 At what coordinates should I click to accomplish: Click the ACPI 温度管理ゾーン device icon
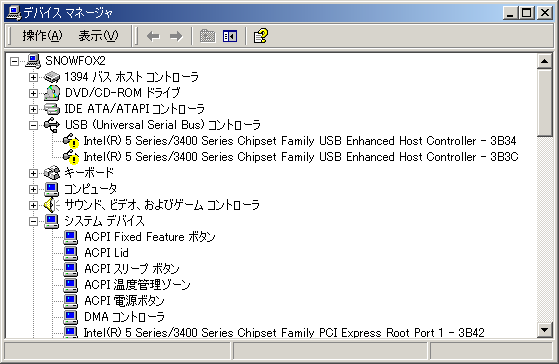coord(71,285)
